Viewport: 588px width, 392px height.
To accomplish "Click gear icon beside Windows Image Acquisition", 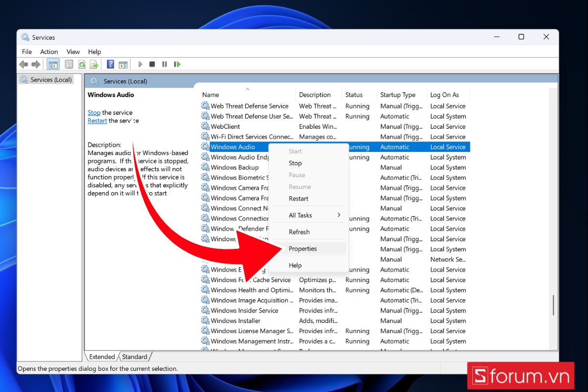I will pos(205,300).
